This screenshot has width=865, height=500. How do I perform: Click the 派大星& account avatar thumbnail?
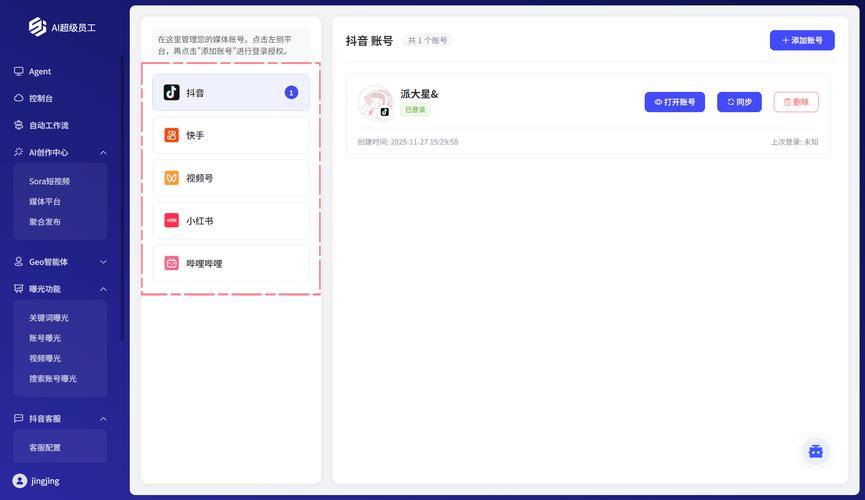tap(375, 102)
